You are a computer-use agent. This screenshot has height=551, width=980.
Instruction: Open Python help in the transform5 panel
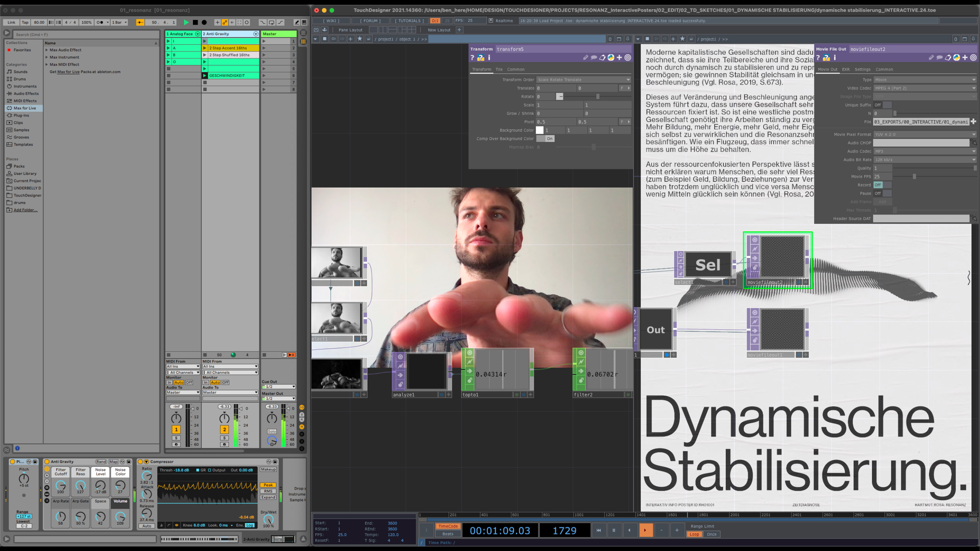[481, 58]
